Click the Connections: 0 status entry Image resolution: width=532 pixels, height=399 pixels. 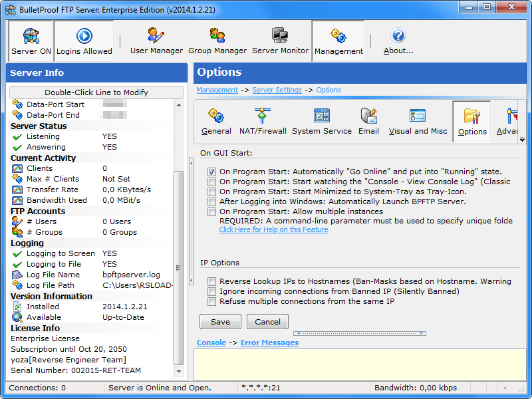coord(37,388)
